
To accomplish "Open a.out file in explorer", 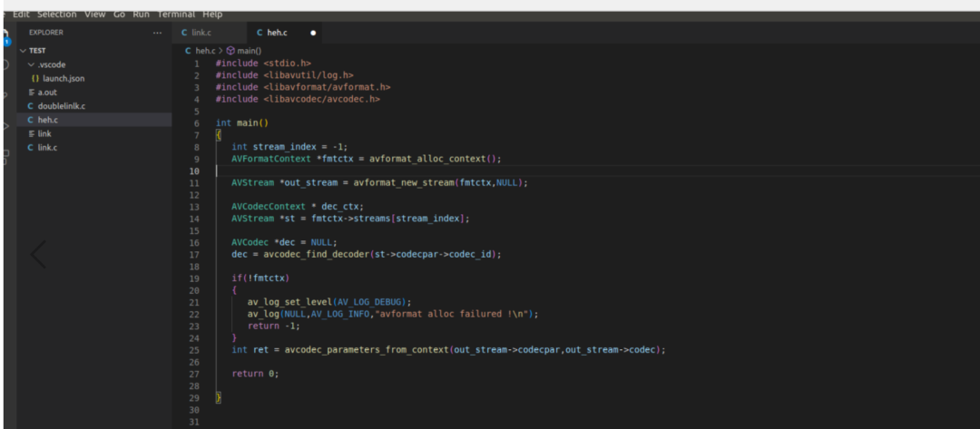I will point(47,93).
